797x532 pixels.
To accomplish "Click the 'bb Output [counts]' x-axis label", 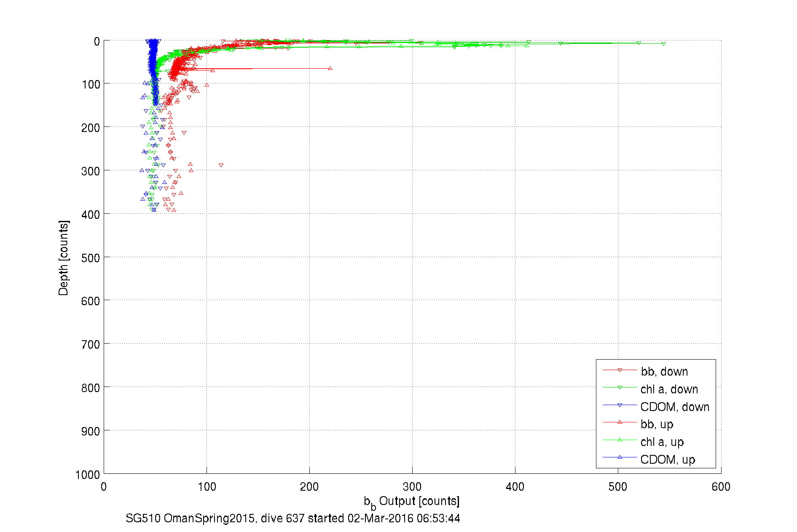I will click(x=411, y=502).
